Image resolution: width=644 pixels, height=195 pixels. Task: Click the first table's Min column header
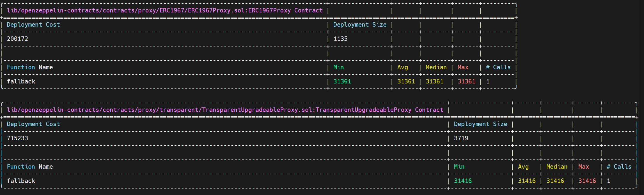coord(338,67)
